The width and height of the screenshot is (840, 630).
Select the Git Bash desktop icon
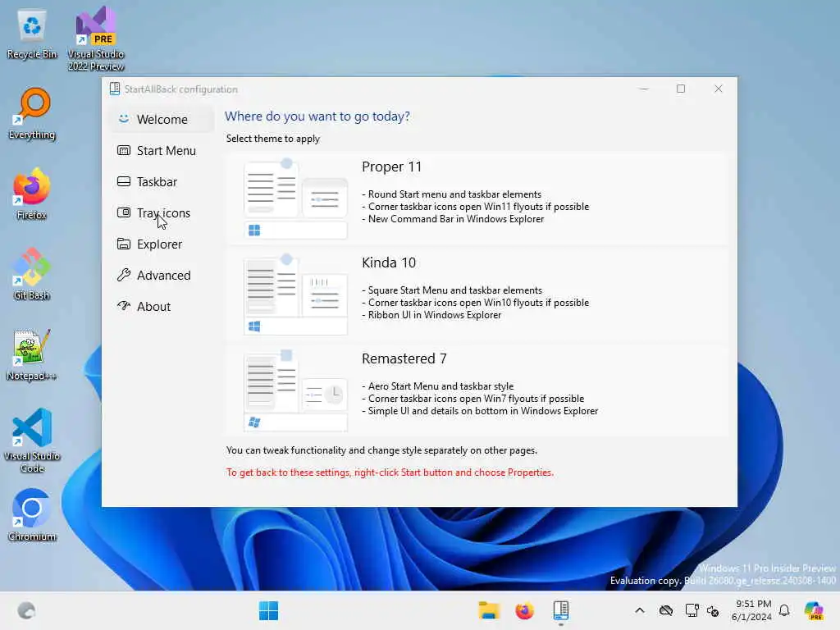tap(32, 274)
